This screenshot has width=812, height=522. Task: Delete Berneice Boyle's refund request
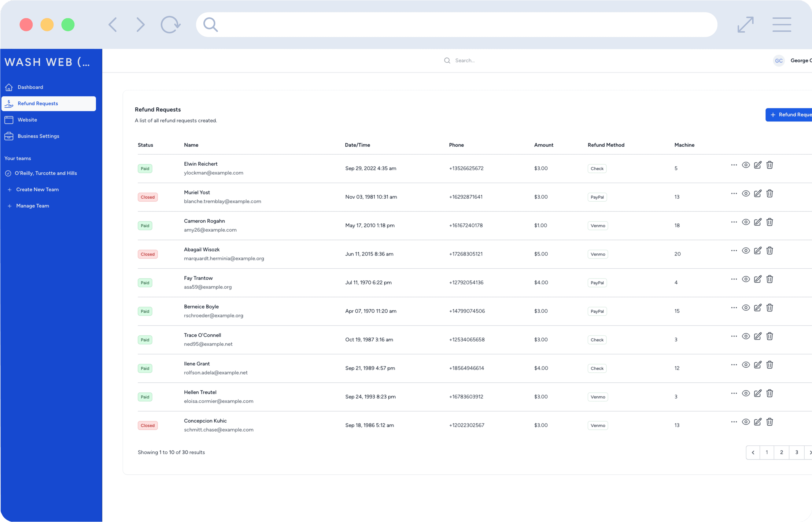[770, 308]
